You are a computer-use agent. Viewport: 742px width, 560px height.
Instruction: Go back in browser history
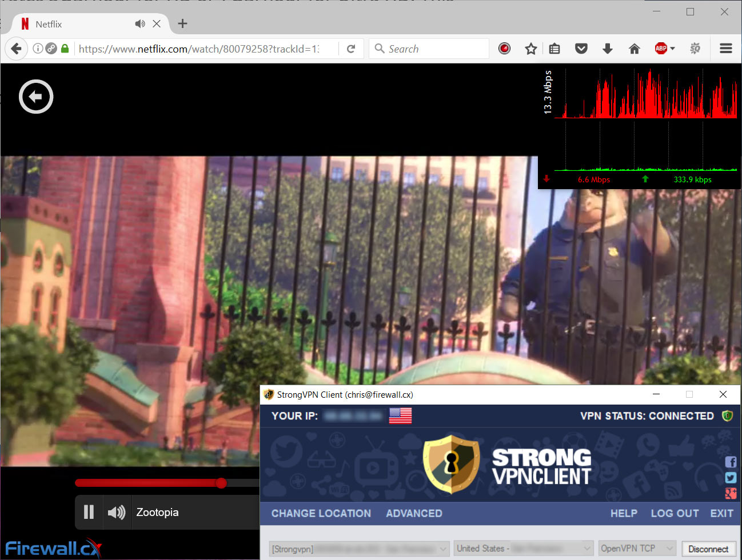(x=16, y=49)
